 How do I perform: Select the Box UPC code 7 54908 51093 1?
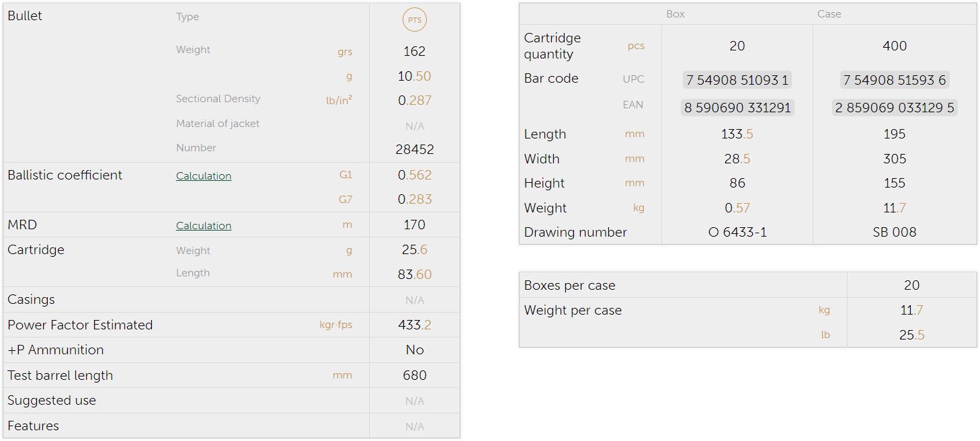click(x=737, y=80)
